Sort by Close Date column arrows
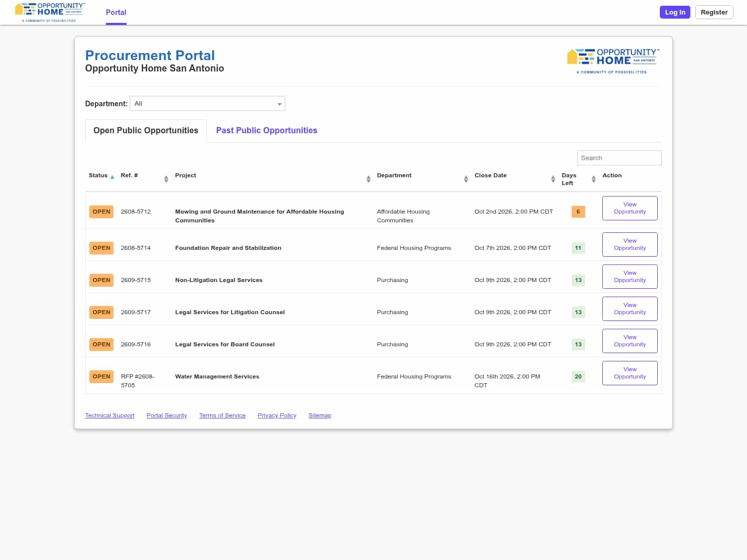 coord(553,179)
